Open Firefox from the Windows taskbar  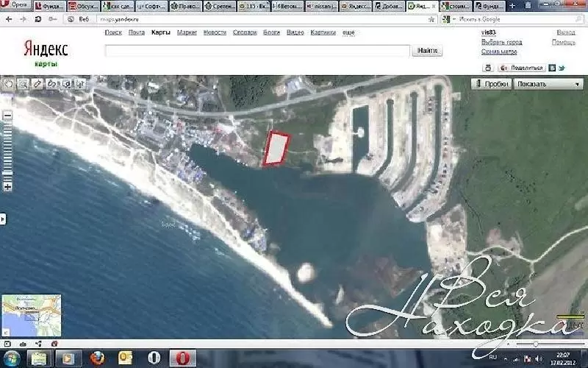[x=97, y=358]
